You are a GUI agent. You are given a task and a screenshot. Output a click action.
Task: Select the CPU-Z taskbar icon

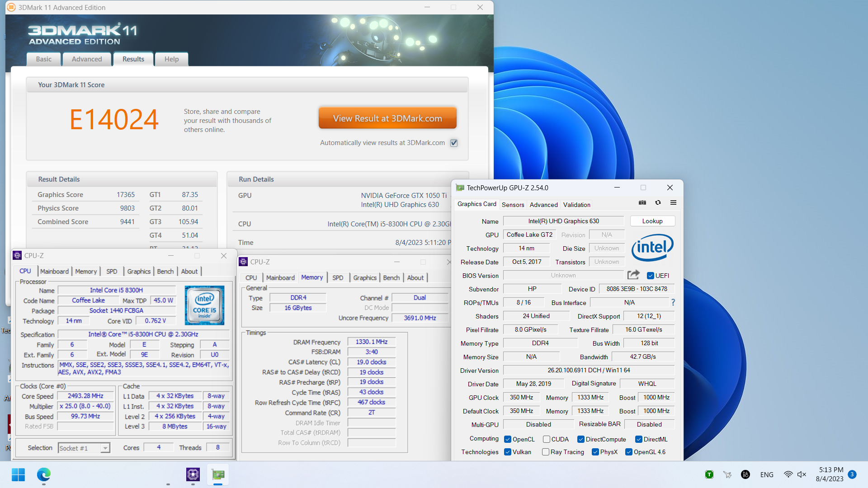click(x=193, y=474)
